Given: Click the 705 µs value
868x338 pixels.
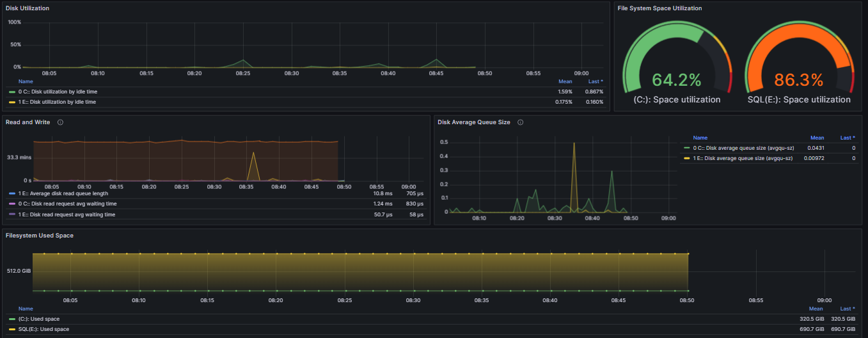Looking at the screenshot, I should tap(414, 193).
